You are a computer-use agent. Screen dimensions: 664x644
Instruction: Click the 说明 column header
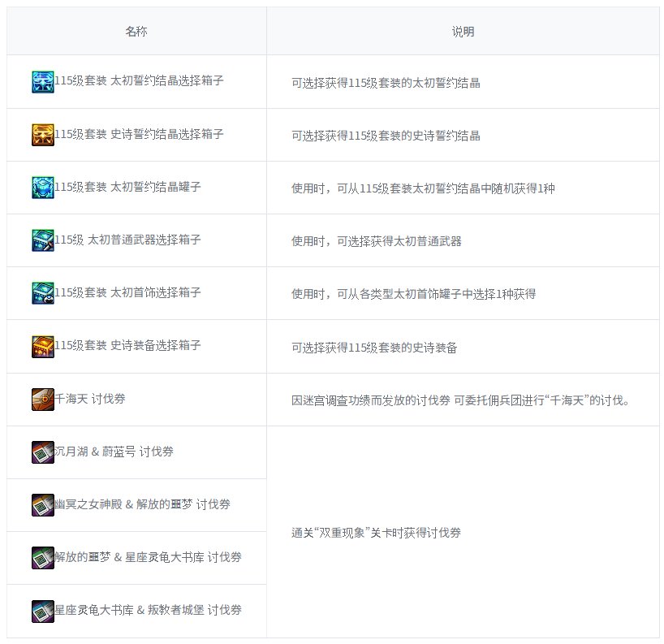click(x=463, y=32)
